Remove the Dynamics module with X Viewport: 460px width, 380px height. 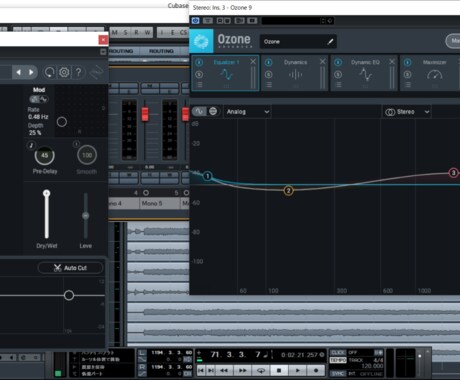[322, 62]
